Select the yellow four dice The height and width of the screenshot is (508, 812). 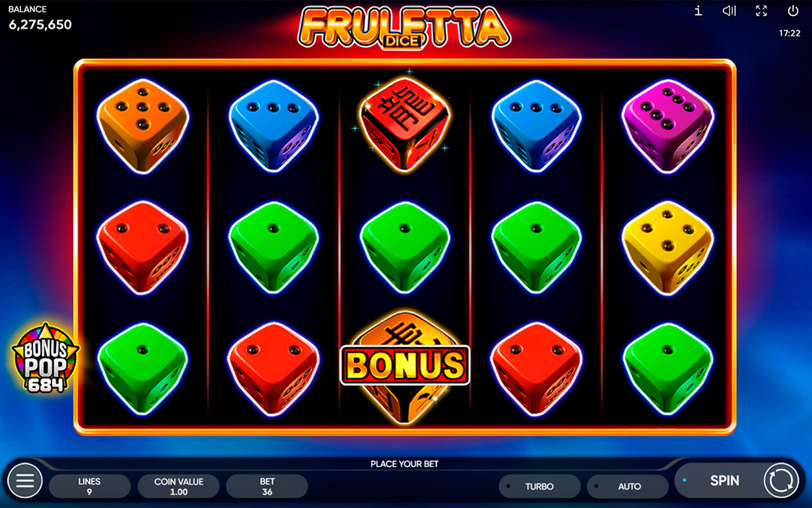[x=668, y=248]
